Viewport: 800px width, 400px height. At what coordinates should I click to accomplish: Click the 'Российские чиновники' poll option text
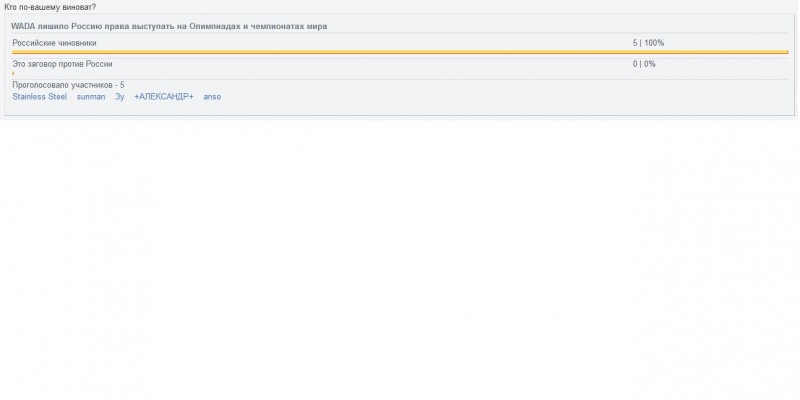(x=54, y=43)
